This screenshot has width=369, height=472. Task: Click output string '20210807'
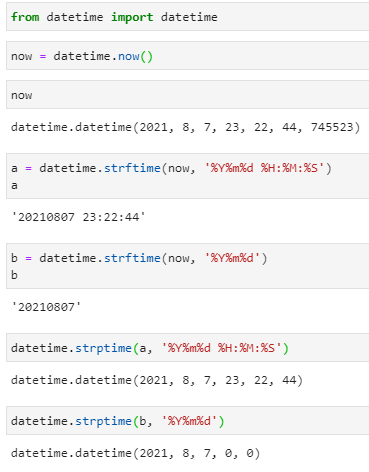tap(46, 307)
